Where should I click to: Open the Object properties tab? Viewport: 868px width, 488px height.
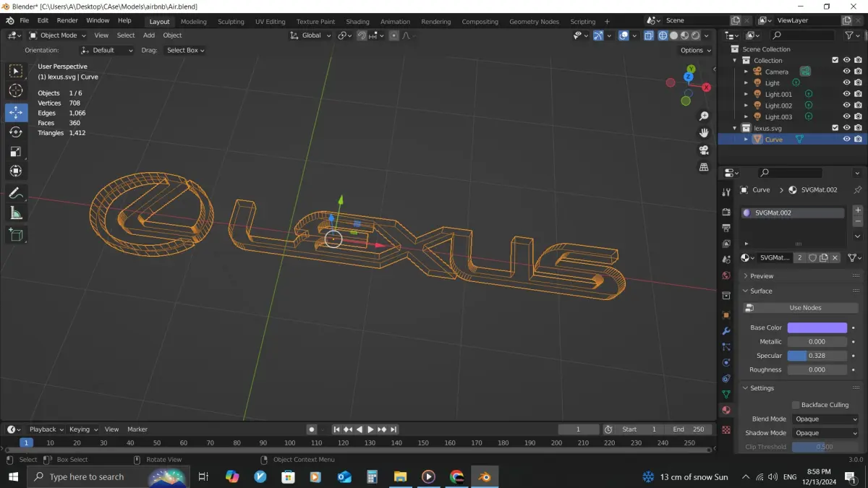click(726, 315)
